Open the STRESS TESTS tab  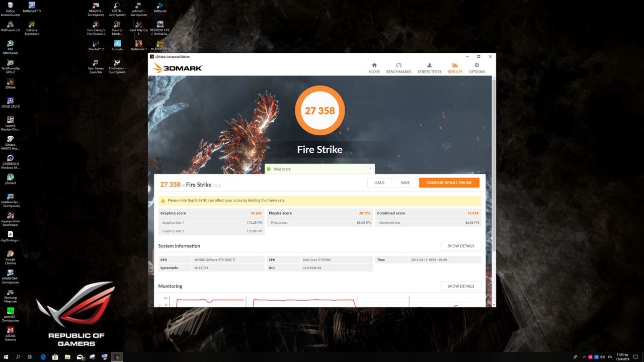429,68
